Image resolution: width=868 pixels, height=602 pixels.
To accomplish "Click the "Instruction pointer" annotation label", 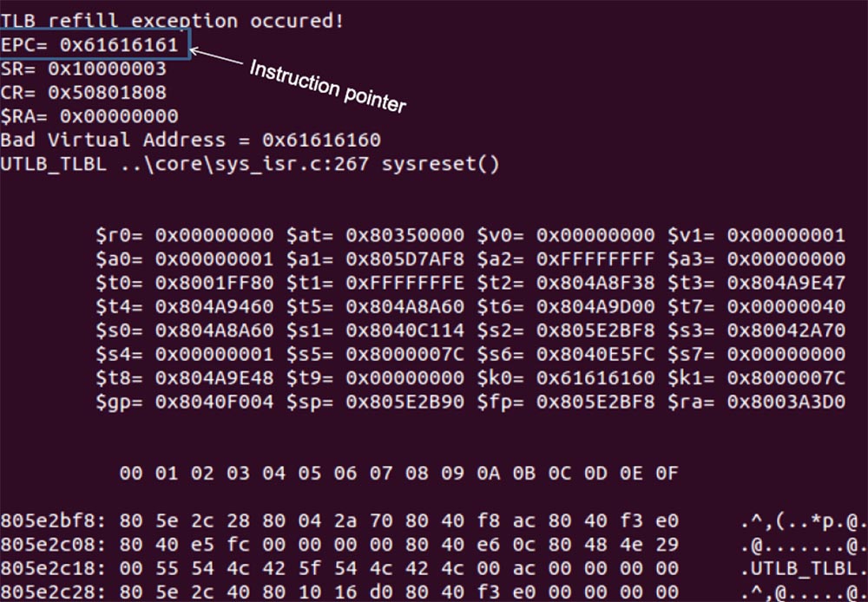I will tap(327, 85).
